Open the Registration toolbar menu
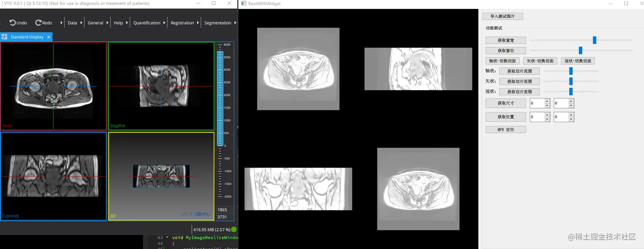The image size is (644, 249). [182, 23]
